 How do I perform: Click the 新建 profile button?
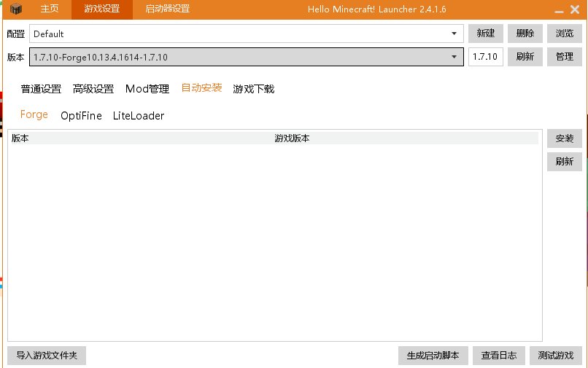coord(486,34)
